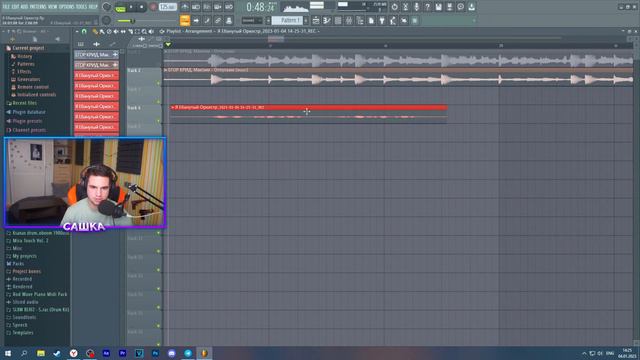
Task: Select the playlist zoom tool
Action: [x=144, y=31]
